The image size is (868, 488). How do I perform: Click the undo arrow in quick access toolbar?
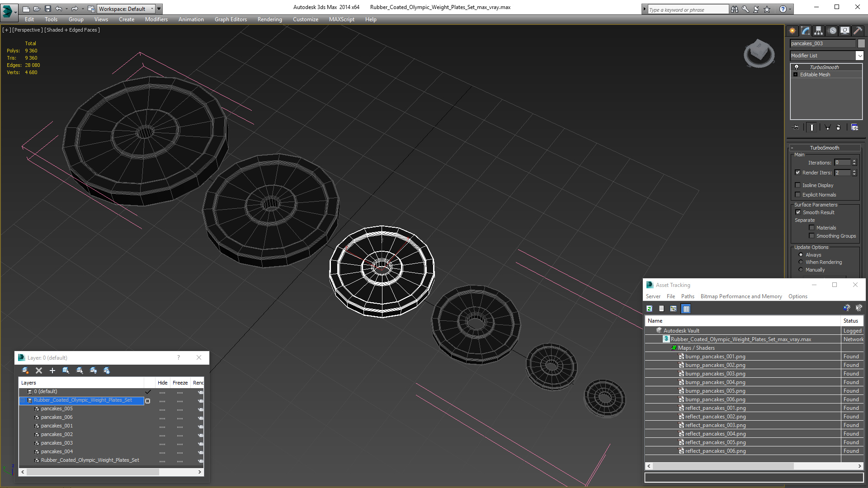[59, 9]
